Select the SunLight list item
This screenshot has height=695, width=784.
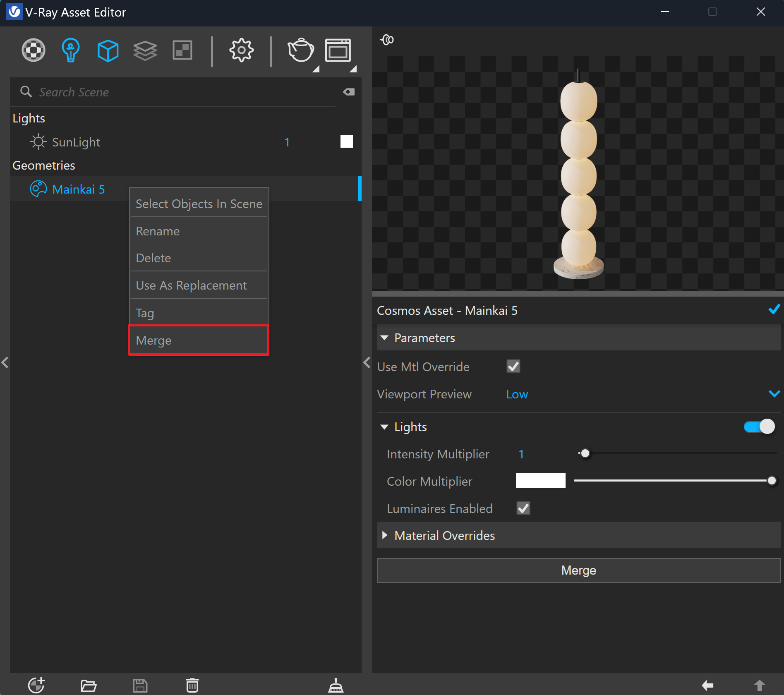pos(185,142)
